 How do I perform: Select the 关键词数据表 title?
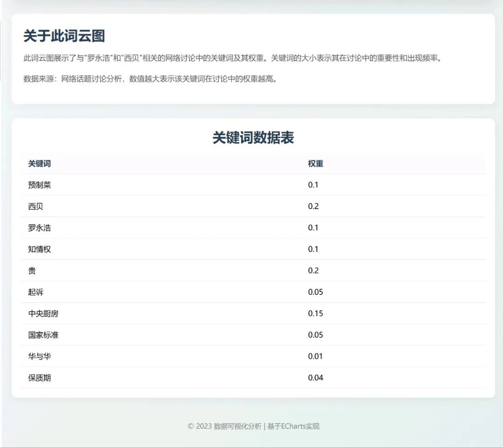click(253, 138)
